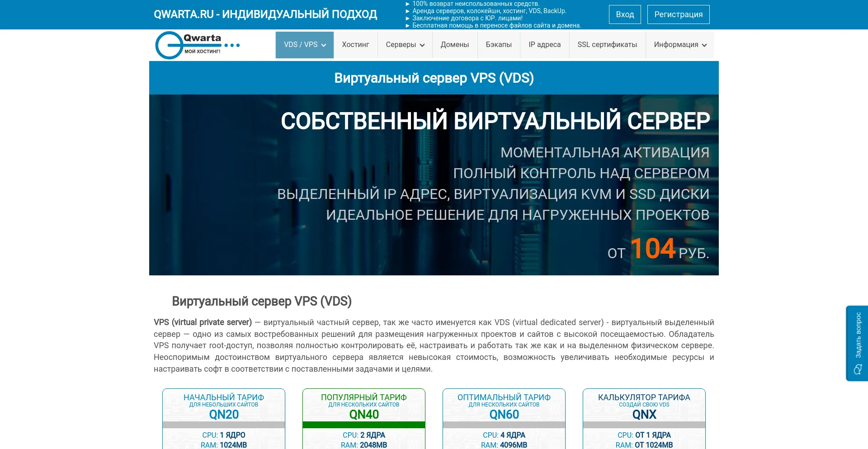
Task: Click the КАЛЬКУЛЯТОР ТАРИФА card title
Action: point(644,397)
